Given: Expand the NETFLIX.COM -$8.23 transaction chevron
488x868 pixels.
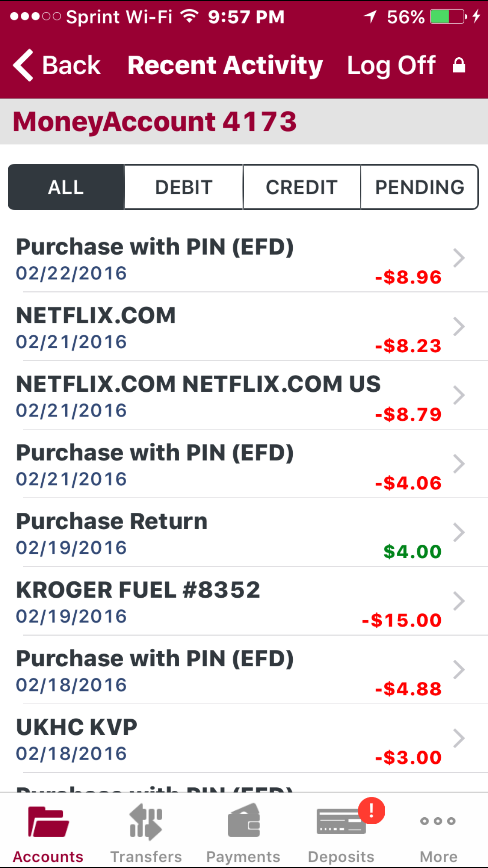Looking at the screenshot, I should tap(459, 327).
